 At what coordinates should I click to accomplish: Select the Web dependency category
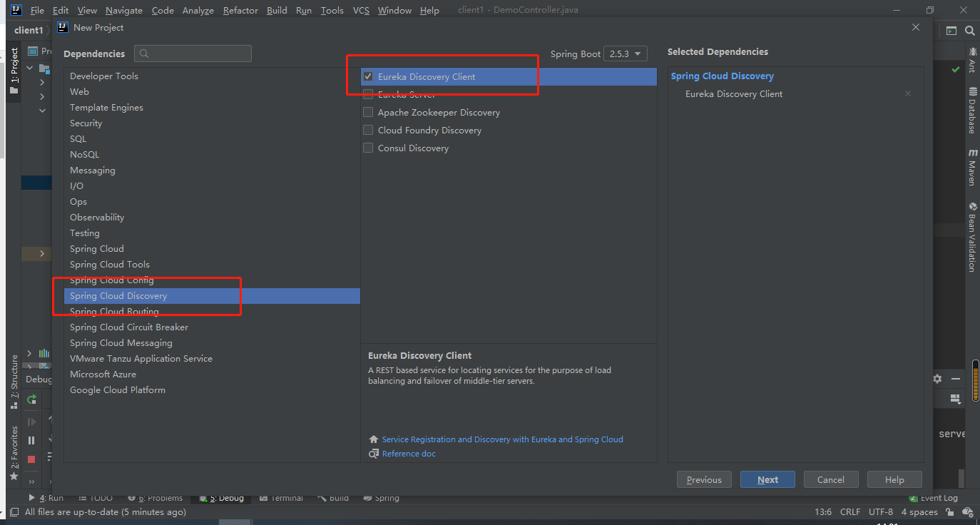(x=212, y=92)
